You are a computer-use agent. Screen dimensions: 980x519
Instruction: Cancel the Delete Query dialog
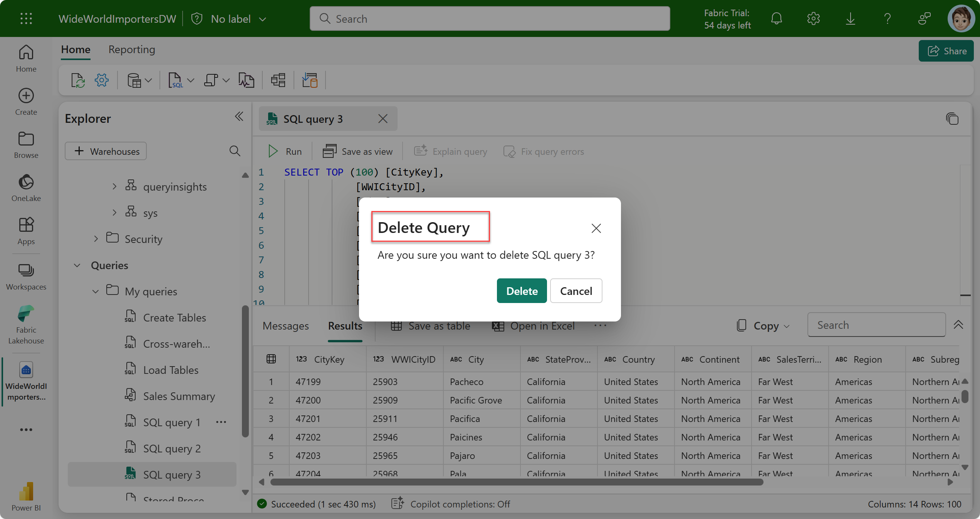(576, 291)
